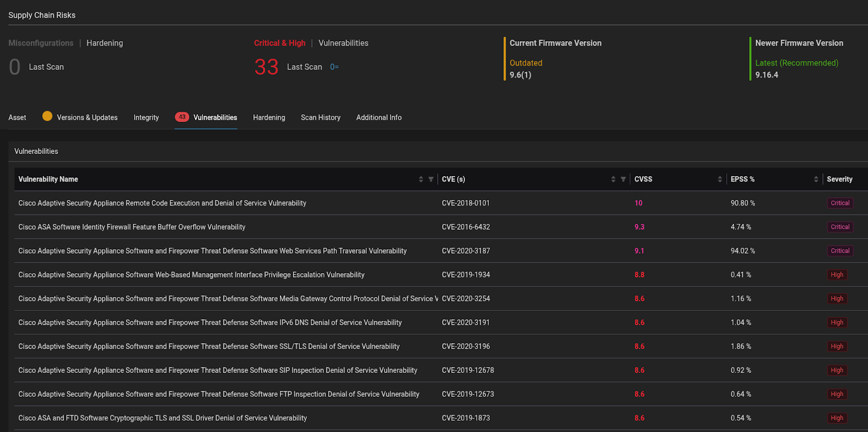Click the Vulnerability Name column header

click(48, 179)
